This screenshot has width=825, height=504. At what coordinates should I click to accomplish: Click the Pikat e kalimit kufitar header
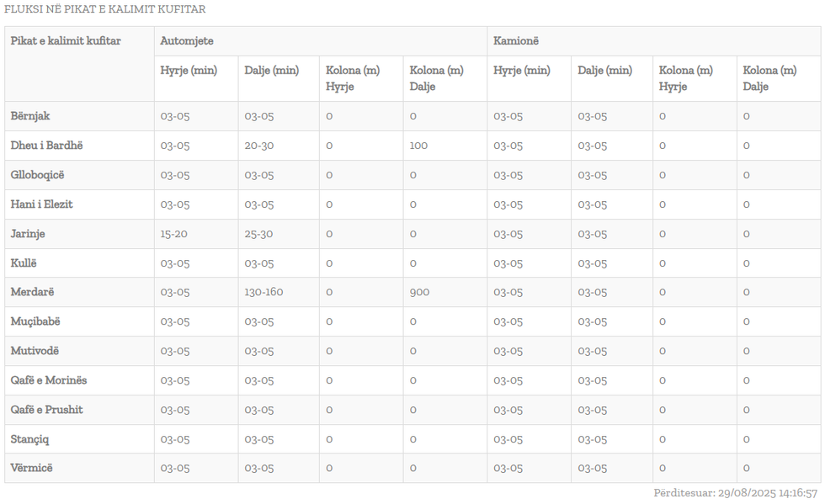66,41
